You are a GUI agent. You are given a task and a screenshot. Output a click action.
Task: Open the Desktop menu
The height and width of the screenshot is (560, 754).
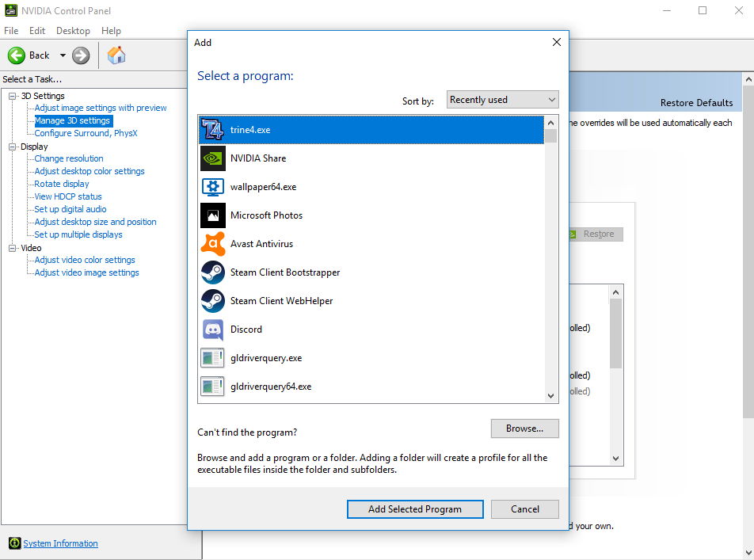73,31
